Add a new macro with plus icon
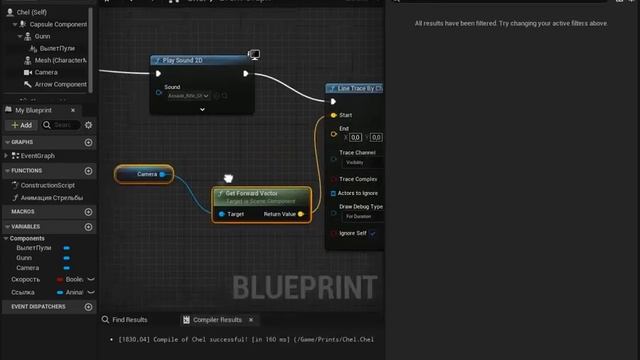Screen dimensions: 640x360 click(88, 212)
